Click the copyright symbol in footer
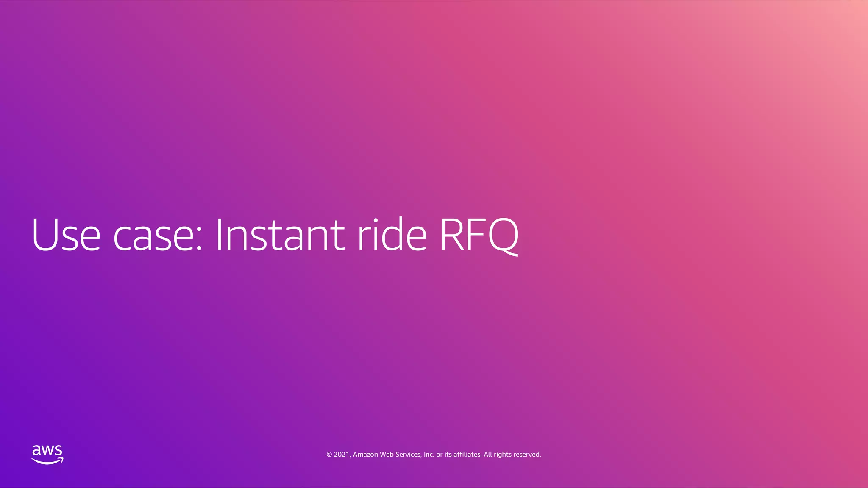 point(329,455)
